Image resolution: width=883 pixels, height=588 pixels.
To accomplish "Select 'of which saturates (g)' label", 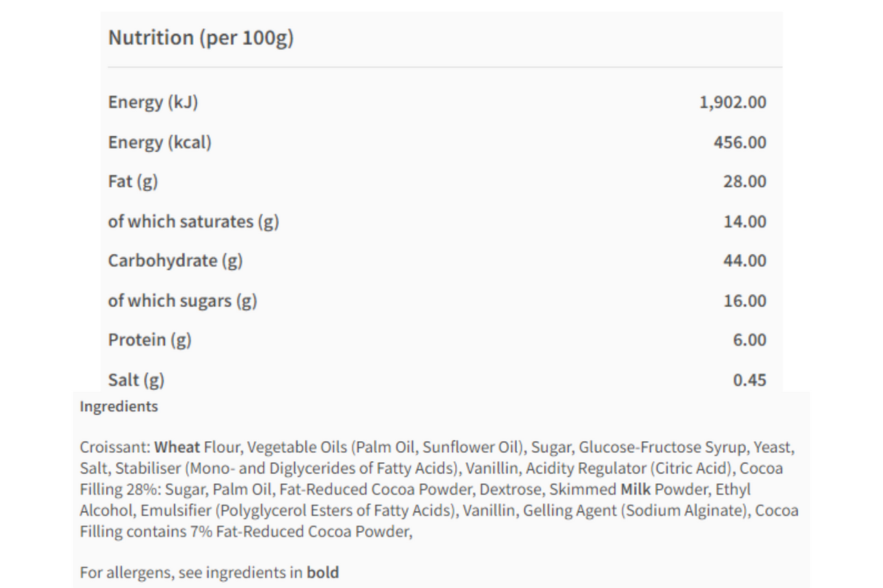I will (193, 222).
